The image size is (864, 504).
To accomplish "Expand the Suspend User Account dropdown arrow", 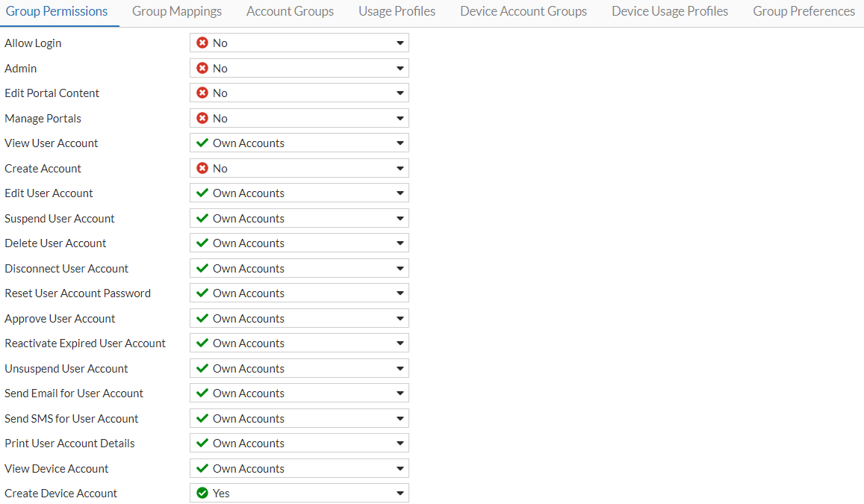I will point(400,218).
